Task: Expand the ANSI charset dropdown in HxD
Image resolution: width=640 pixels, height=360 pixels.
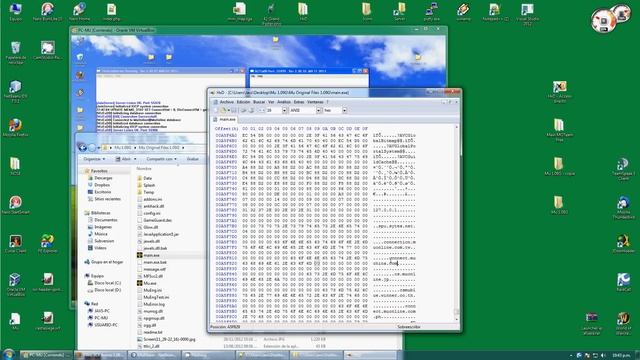Action: 318,111
